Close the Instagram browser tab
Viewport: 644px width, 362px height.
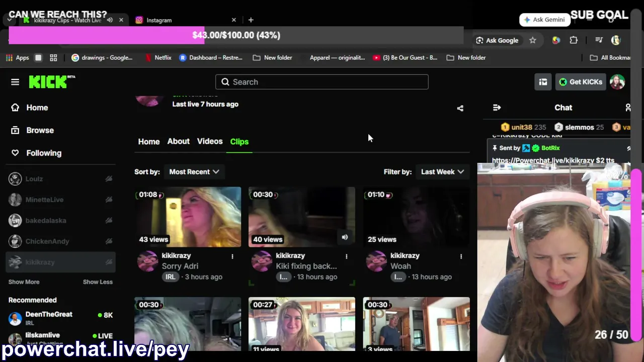click(234, 20)
